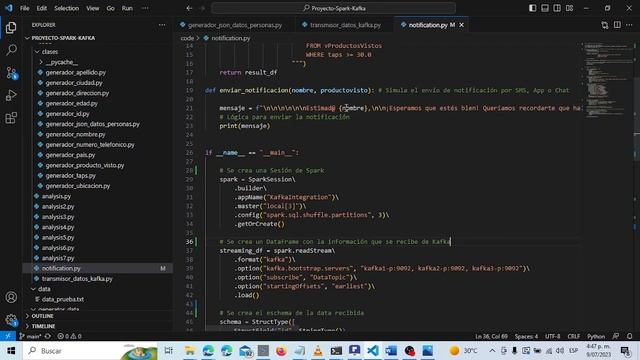Open changes compare icon in editor toolbar

pos(604,25)
